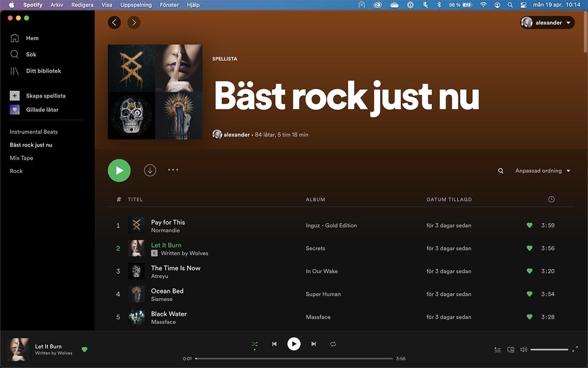Open the three-dot more options menu
588x368 pixels.
(x=173, y=170)
